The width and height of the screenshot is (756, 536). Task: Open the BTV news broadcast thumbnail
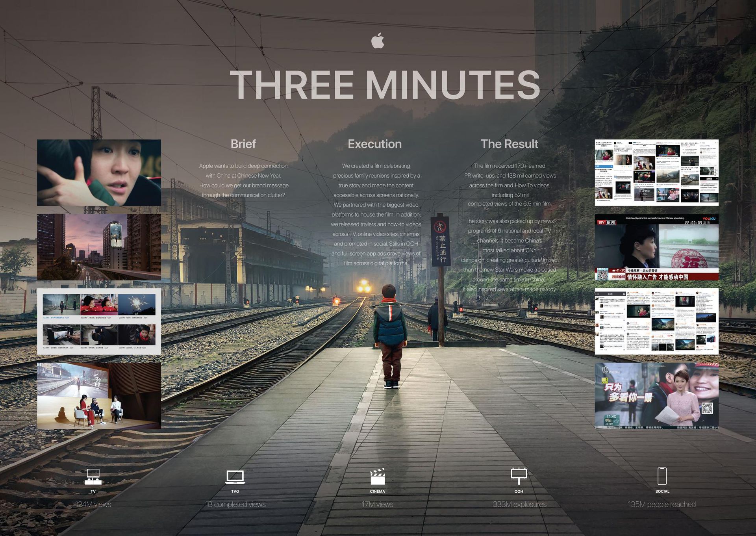tap(656, 247)
